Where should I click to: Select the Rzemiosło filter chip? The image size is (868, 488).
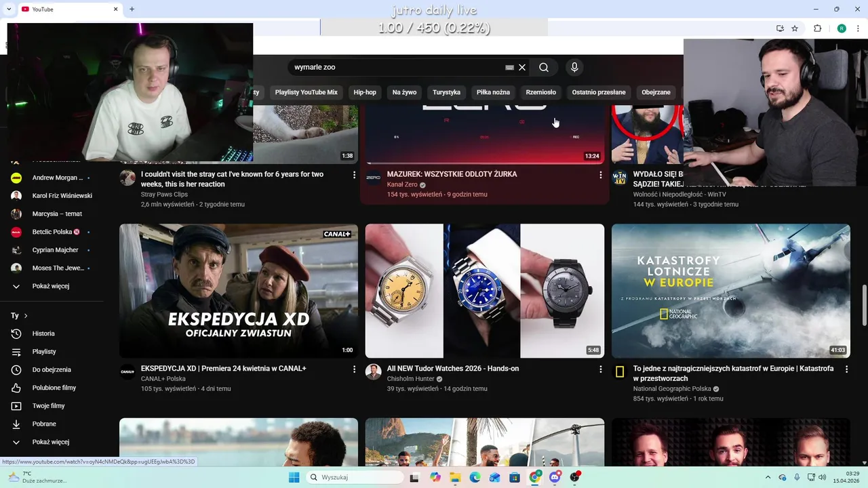click(x=540, y=92)
